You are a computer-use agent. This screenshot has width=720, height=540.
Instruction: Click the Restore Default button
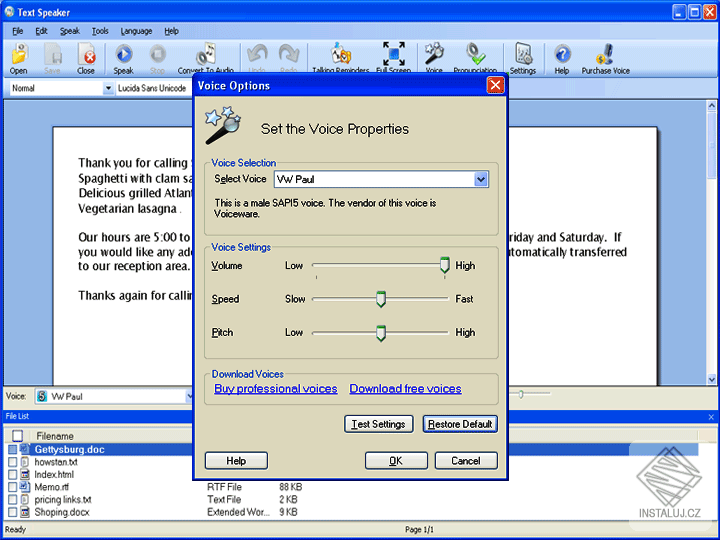(x=460, y=424)
